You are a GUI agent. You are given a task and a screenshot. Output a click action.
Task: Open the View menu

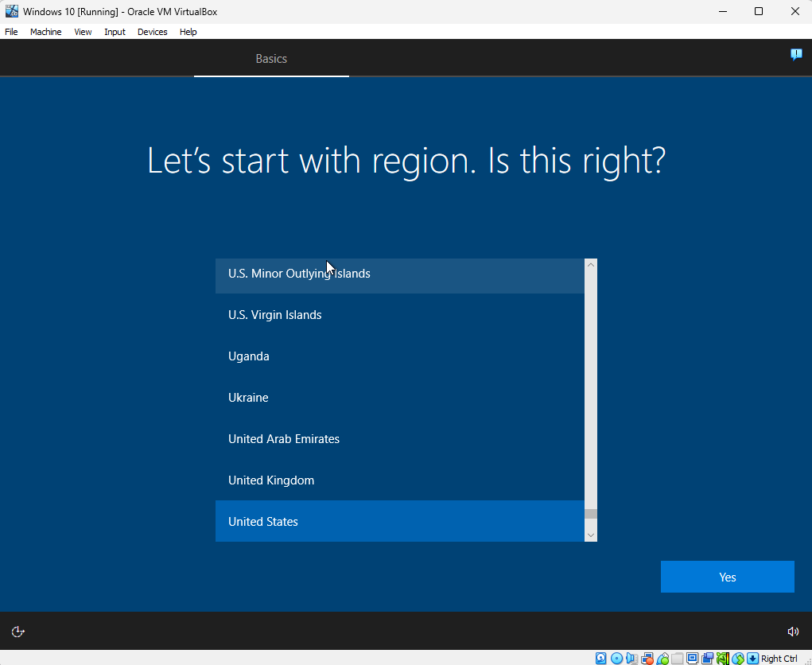pos(83,32)
